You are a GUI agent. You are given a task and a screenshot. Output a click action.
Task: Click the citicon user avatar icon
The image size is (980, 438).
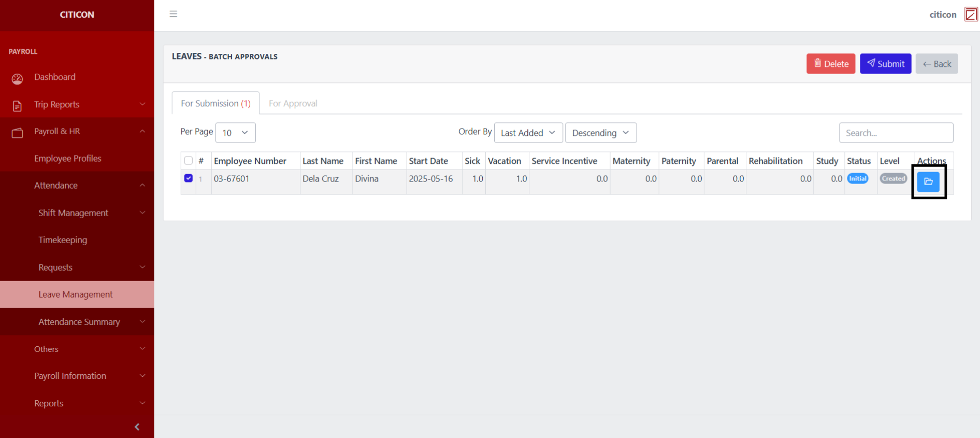pos(971,15)
